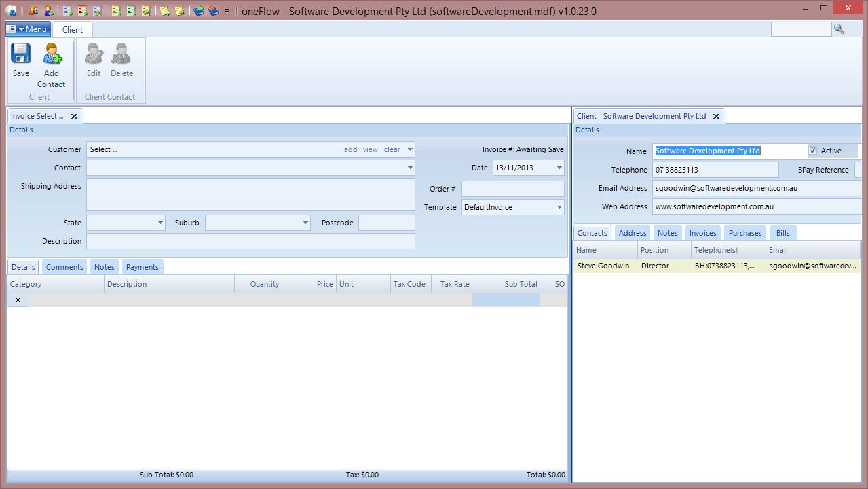Expand the Template DefaultInvoice dropdown
868x489 pixels.
point(559,207)
